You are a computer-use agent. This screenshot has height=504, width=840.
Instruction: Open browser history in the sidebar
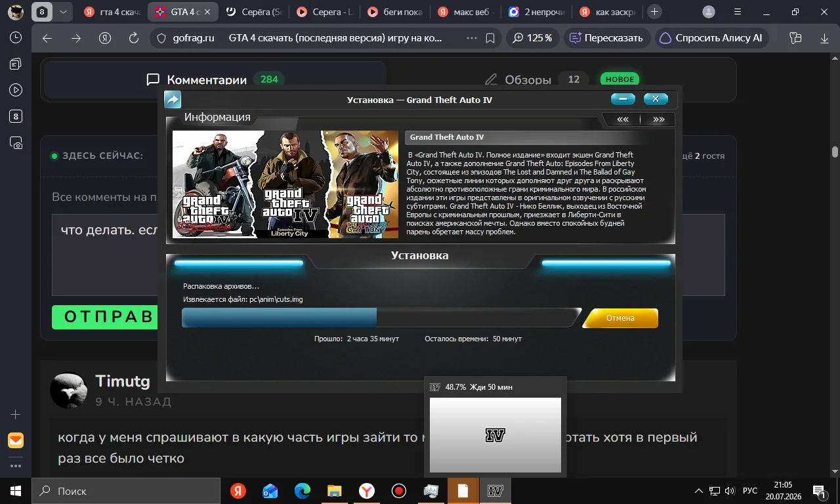(x=16, y=38)
